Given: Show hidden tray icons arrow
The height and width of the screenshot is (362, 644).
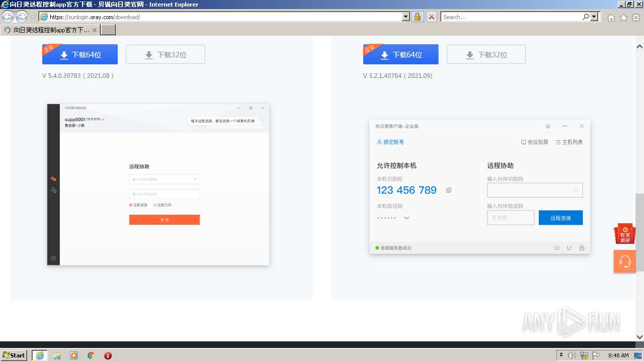Looking at the screenshot, I should [561, 355].
